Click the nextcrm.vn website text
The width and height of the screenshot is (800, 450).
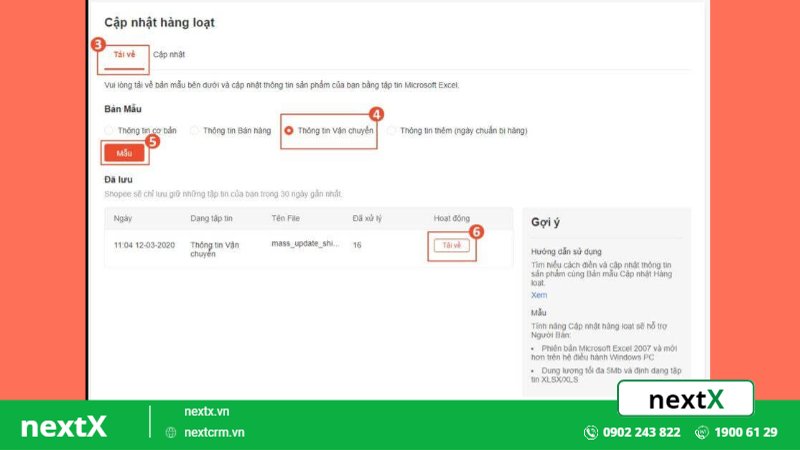(x=214, y=433)
